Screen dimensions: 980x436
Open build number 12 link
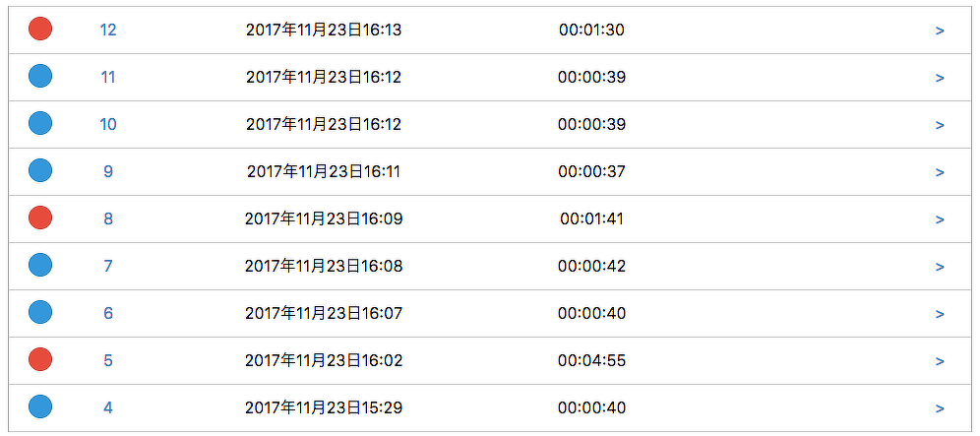click(x=108, y=30)
